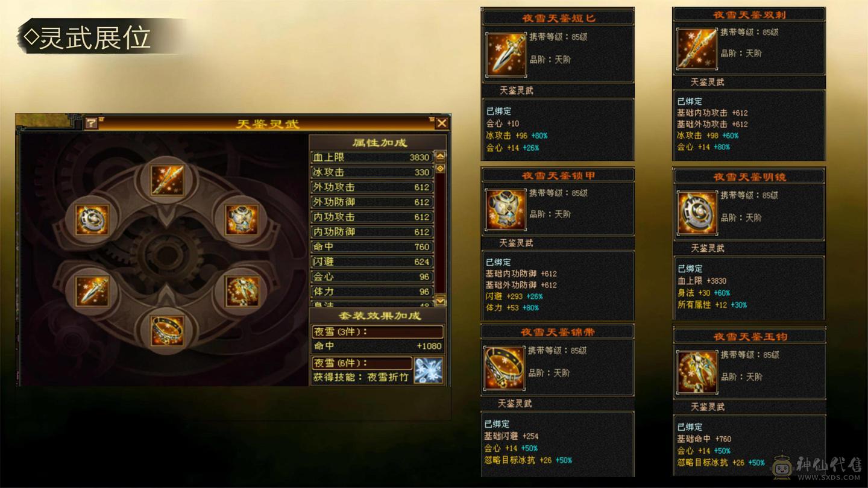
Task: Click the 夜雪天鉴锦带 belt tooltip icon
Action: [x=505, y=368]
